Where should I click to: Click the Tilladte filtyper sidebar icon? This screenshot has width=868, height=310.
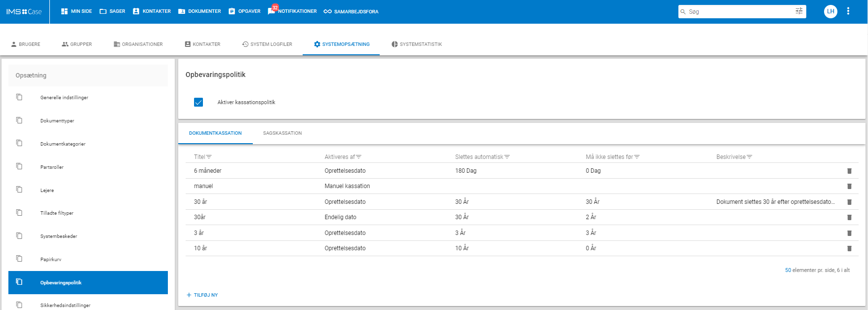tap(19, 213)
